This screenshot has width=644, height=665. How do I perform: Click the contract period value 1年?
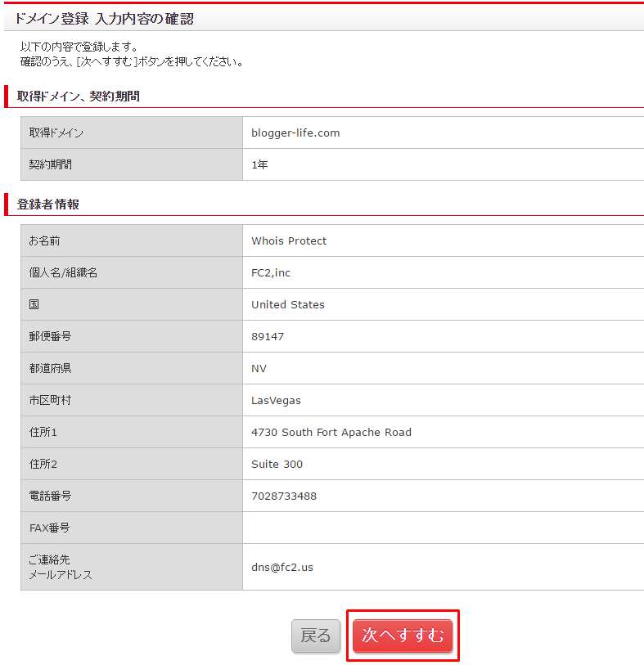259,164
